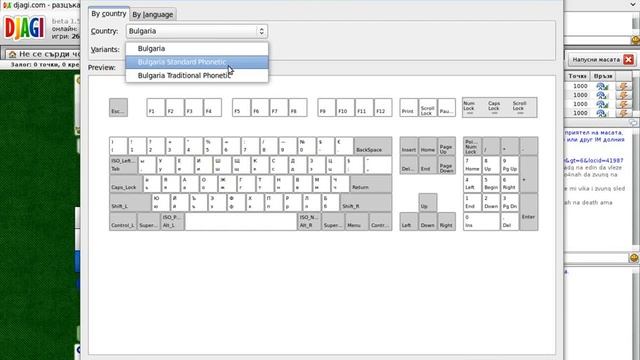
Task: Choose the plain Bulgaria variant
Action: 197,49
